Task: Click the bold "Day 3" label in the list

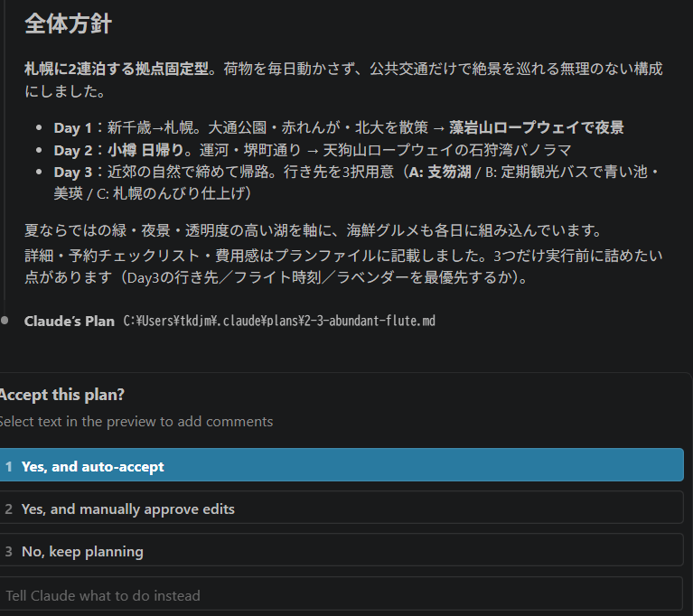Action: pos(73,172)
